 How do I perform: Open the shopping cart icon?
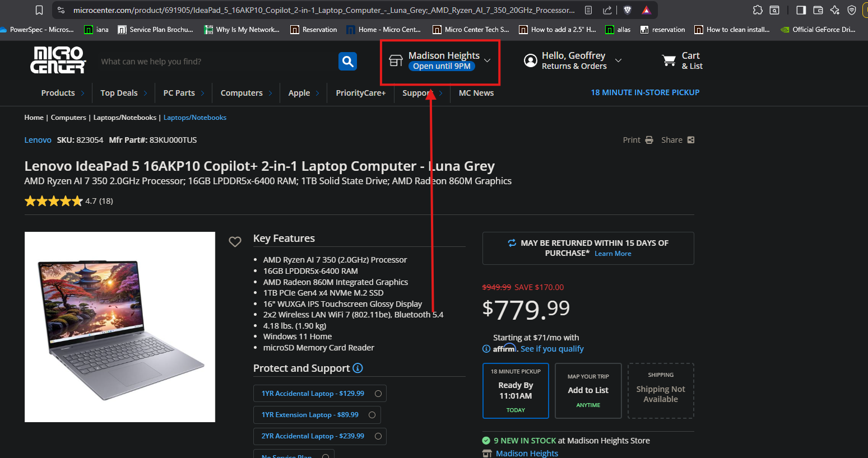pyautogui.click(x=669, y=60)
